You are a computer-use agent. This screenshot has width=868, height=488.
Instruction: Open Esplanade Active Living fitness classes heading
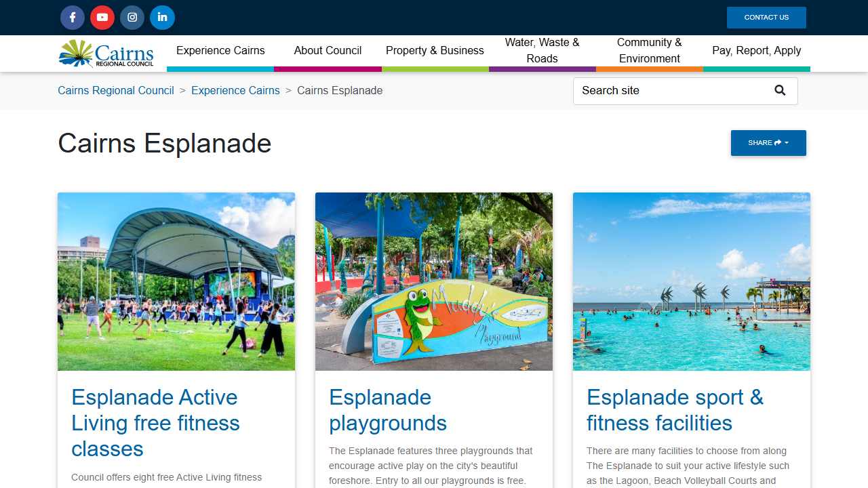(155, 422)
